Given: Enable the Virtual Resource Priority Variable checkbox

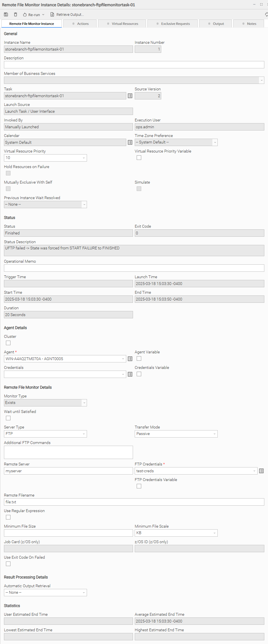Looking at the screenshot, I should (x=139, y=158).
